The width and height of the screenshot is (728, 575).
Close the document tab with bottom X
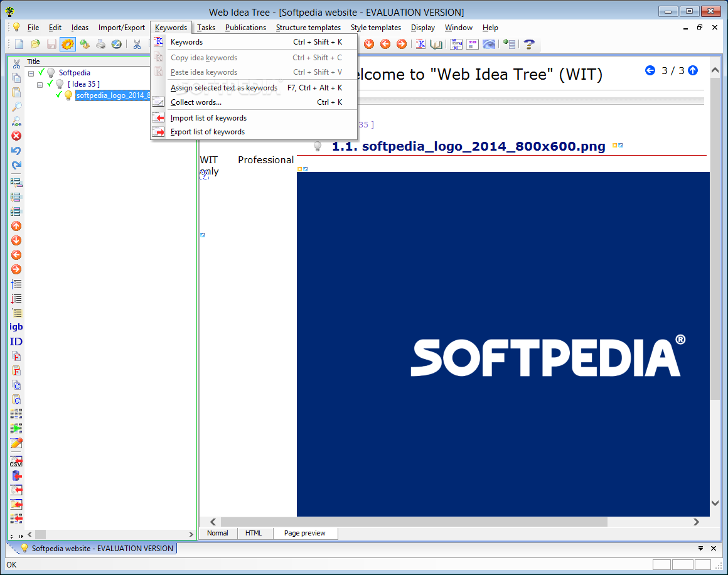714,549
